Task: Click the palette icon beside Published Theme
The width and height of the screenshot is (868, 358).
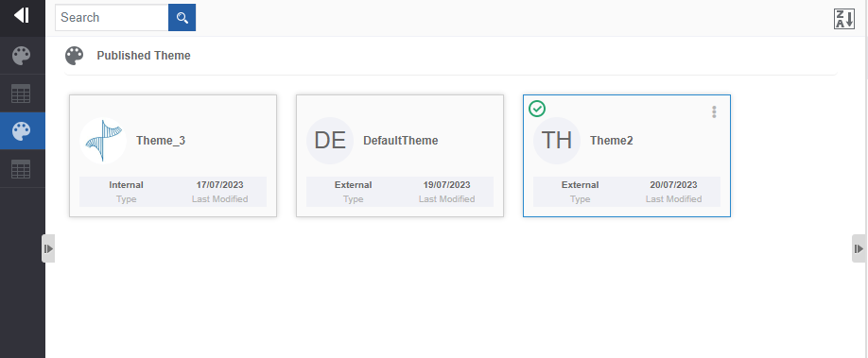Action: point(74,56)
